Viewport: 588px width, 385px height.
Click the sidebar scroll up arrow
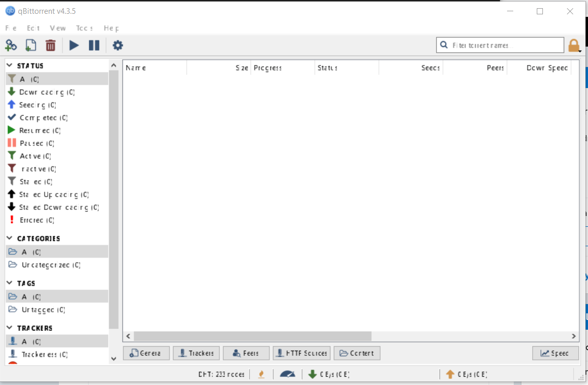pos(114,65)
